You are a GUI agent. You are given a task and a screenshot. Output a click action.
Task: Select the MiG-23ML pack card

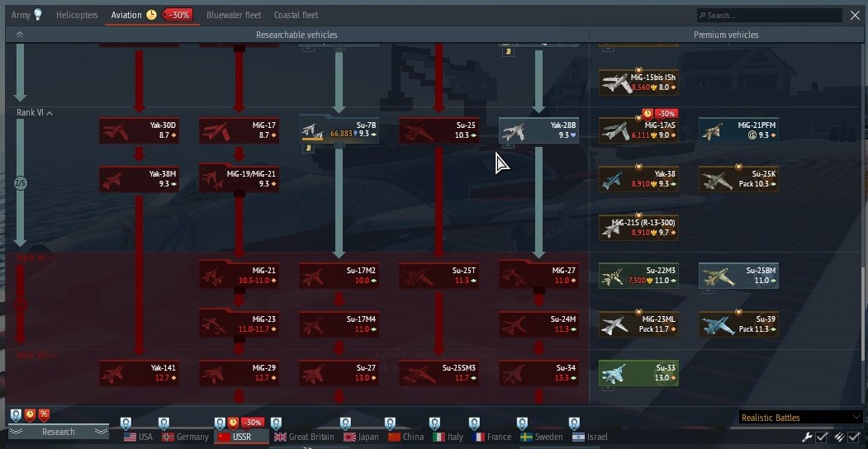[x=638, y=324]
